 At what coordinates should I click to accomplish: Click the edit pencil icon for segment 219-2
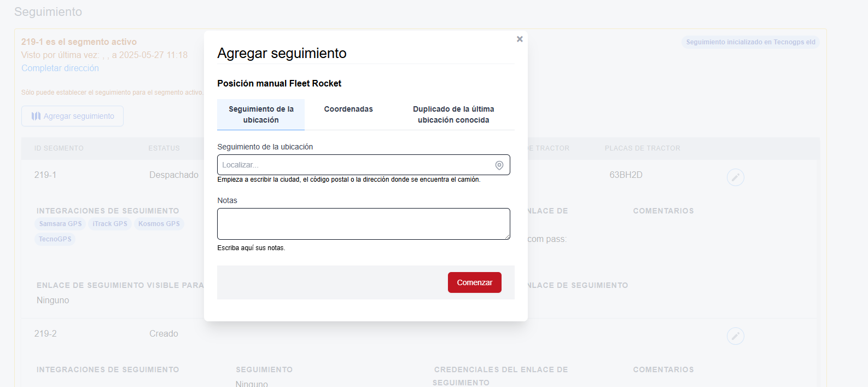click(735, 336)
